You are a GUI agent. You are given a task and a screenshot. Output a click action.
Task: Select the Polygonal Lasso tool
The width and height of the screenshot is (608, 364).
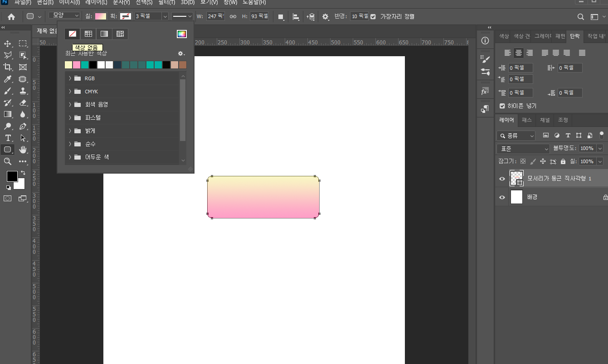point(8,55)
